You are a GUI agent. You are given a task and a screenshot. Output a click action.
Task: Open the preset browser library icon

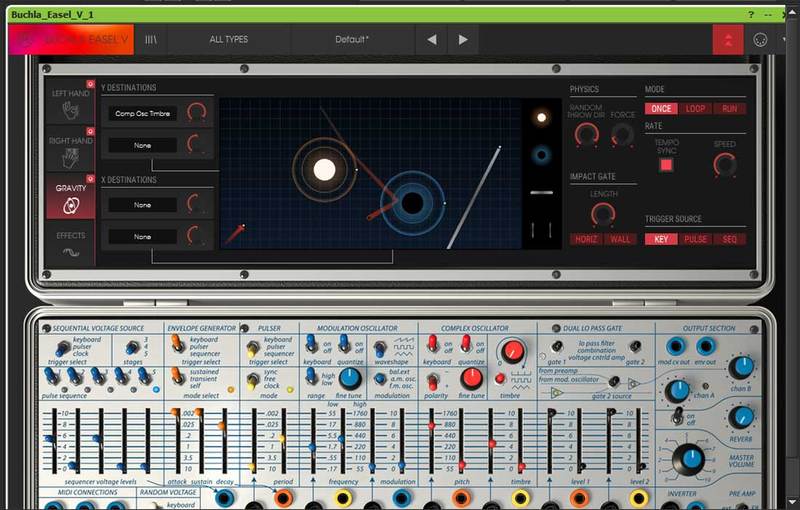(x=151, y=40)
